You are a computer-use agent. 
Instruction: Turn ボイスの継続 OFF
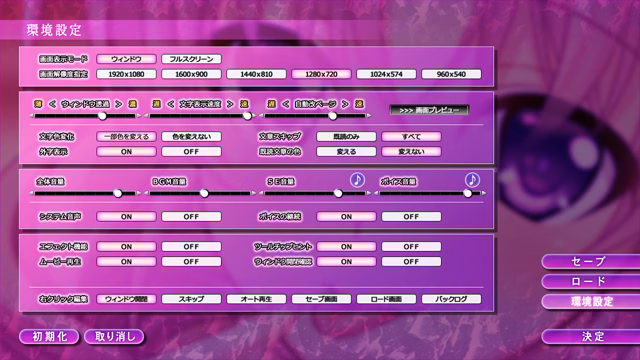click(411, 217)
